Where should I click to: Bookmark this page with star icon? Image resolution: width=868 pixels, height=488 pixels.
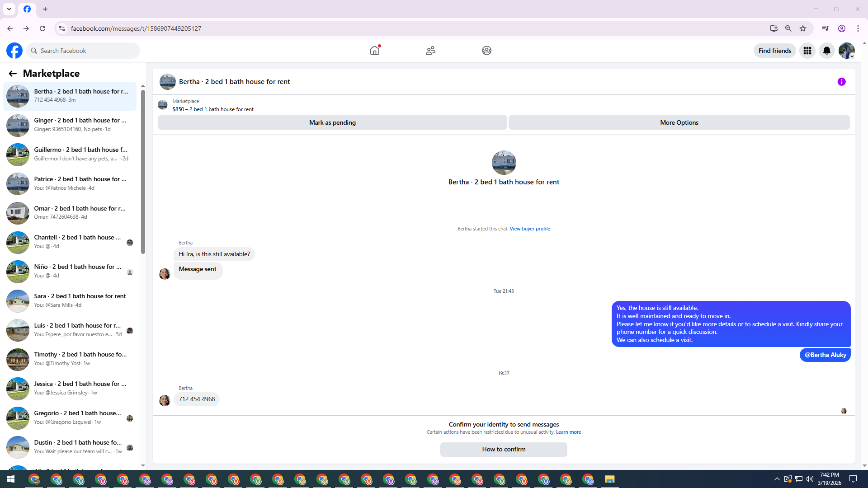pyautogui.click(x=803, y=28)
